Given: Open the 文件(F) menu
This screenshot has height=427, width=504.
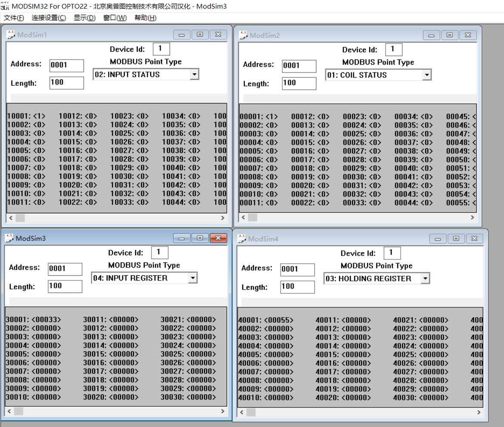Looking at the screenshot, I should pyautogui.click(x=14, y=18).
